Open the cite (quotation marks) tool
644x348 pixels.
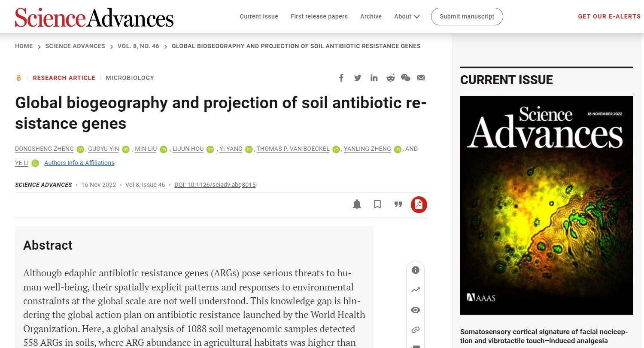398,205
